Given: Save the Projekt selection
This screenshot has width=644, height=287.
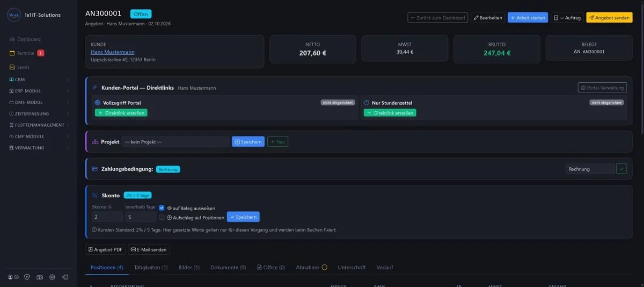Looking at the screenshot, I should click(248, 142).
